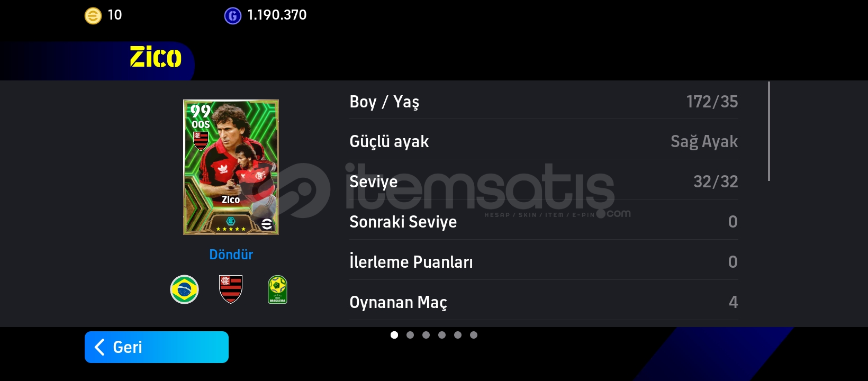This screenshot has width=868, height=381.
Task: Click the vertical scrollbar on the right
Action: 768,131
